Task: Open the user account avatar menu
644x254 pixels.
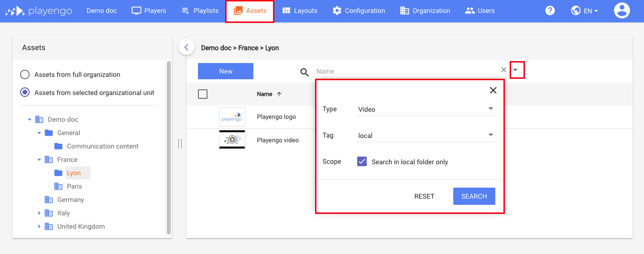Action: coord(622,11)
